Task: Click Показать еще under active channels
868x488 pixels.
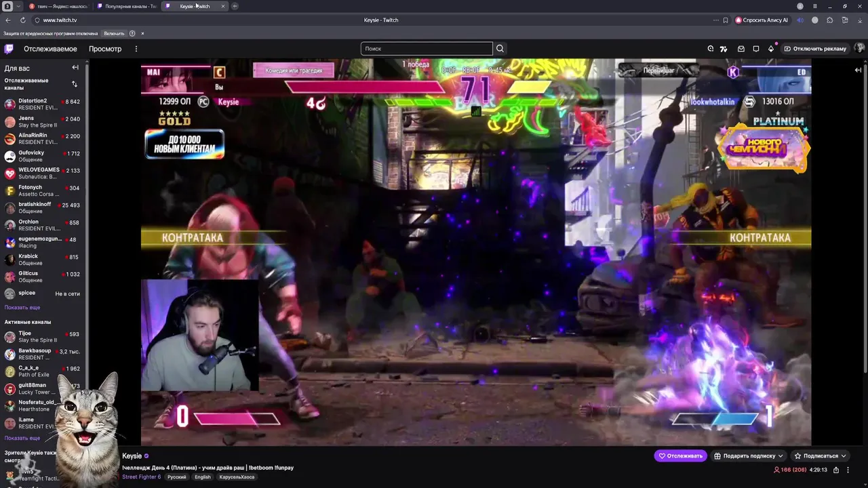Action: tap(22, 438)
